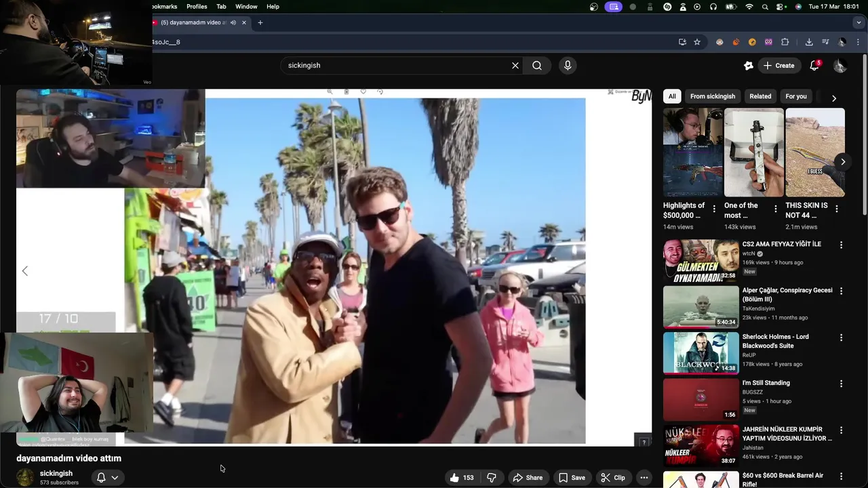This screenshot has width=868, height=488.
Task: Select the 'For you' filter chip
Action: 796,96
